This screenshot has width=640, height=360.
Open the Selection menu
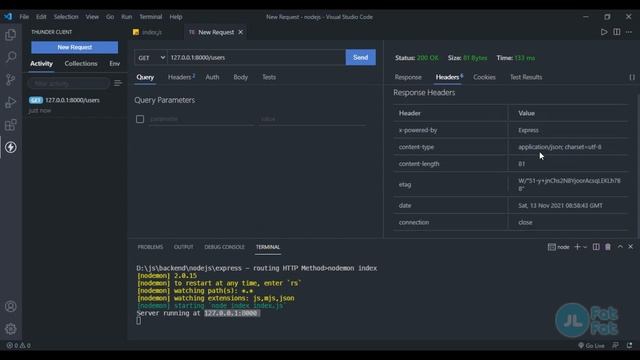66,17
